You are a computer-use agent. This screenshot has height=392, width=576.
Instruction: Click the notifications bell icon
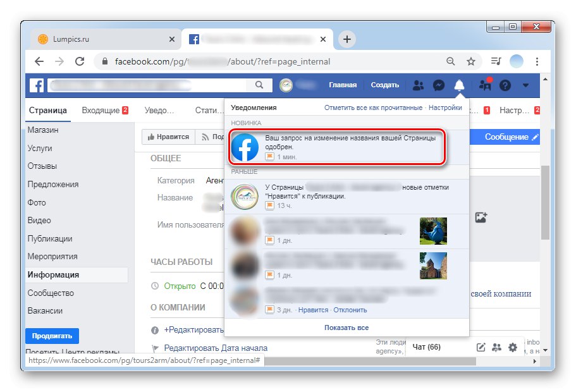(459, 85)
